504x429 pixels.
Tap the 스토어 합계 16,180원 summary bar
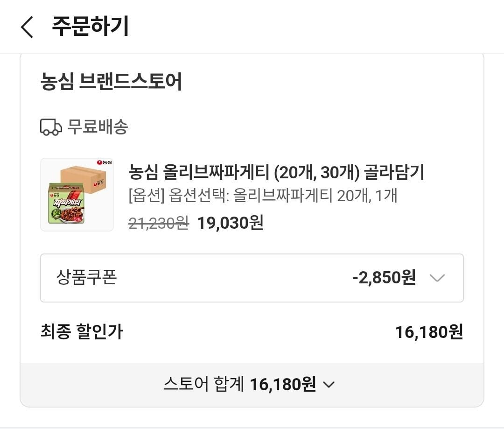coord(252,385)
